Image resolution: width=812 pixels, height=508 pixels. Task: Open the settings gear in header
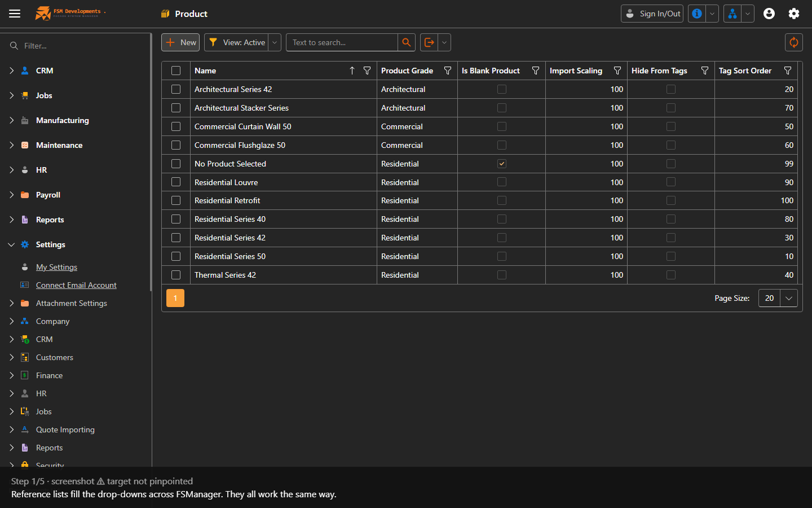[x=794, y=14]
